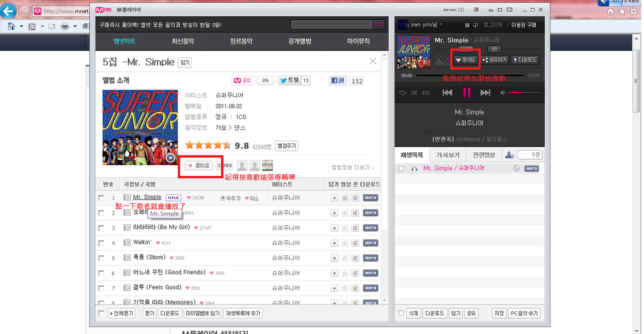Check the playlist item Mr. Simple checkbox
Viewport: 644px width, 334px height.
[401, 169]
